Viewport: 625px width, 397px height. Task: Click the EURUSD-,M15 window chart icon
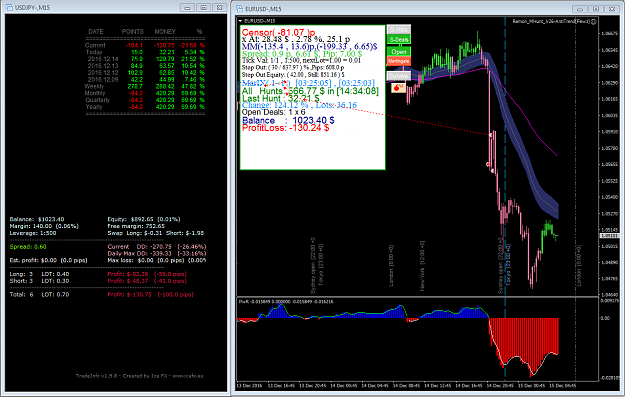click(239, 8)
